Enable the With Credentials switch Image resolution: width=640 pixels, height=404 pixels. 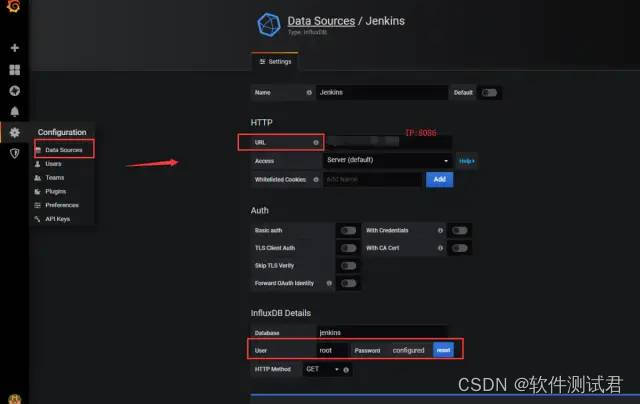coord(460,231)
